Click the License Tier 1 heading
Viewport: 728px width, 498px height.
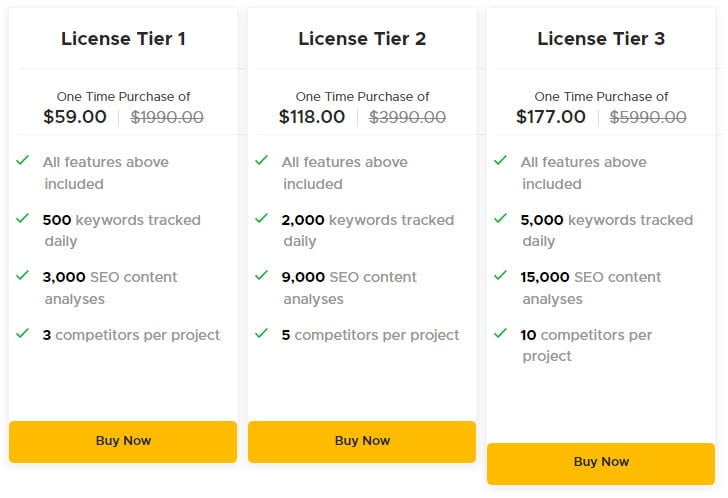123,39
